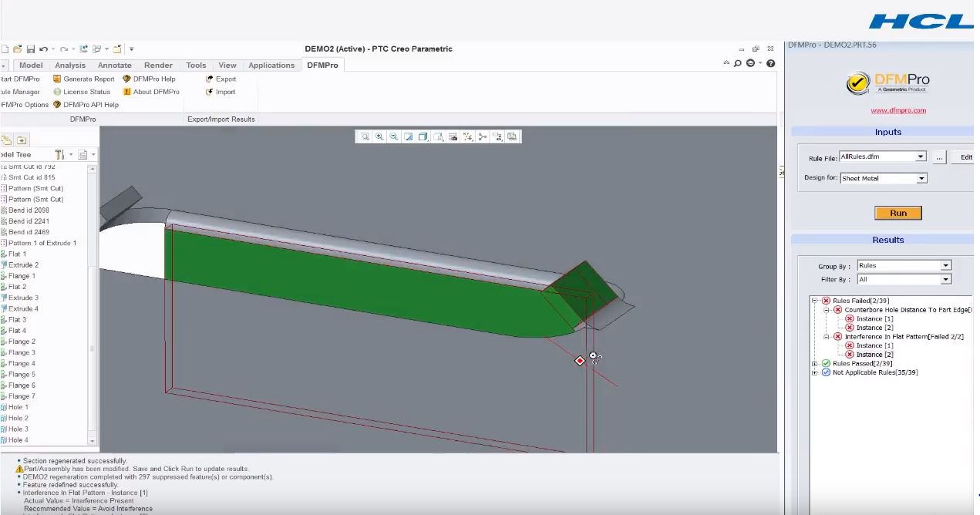
Task: Open the Design for Sheet Metal dropdown
Action: coord(921,179)
